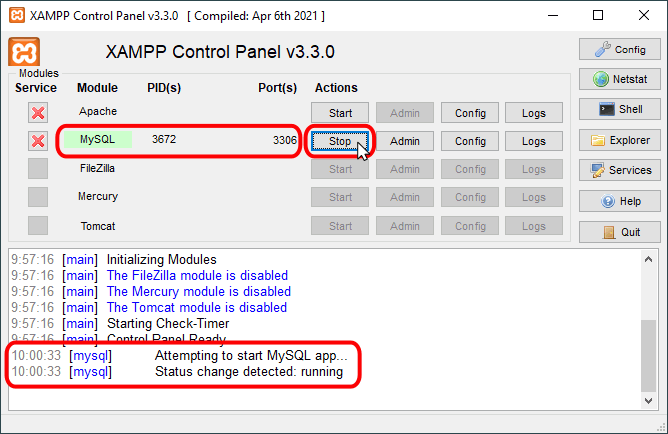Click the Mercury Logs button
668x434 pixels.
[534, 197]
